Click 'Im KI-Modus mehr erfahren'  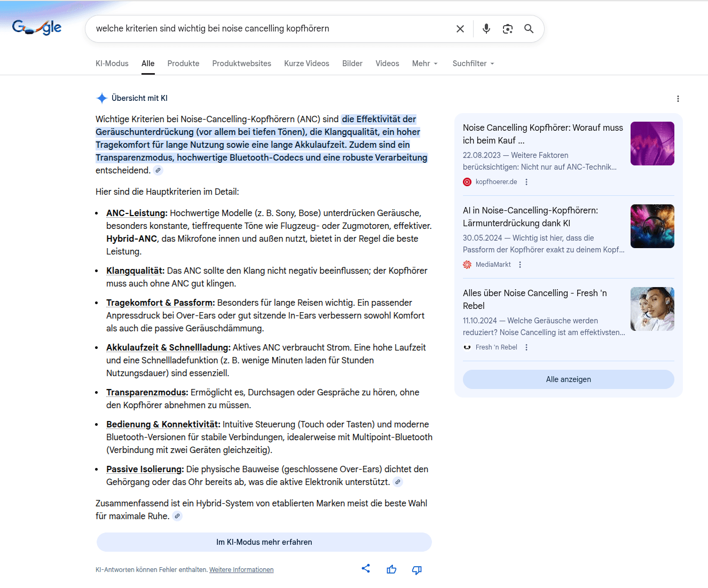(264, 542)
